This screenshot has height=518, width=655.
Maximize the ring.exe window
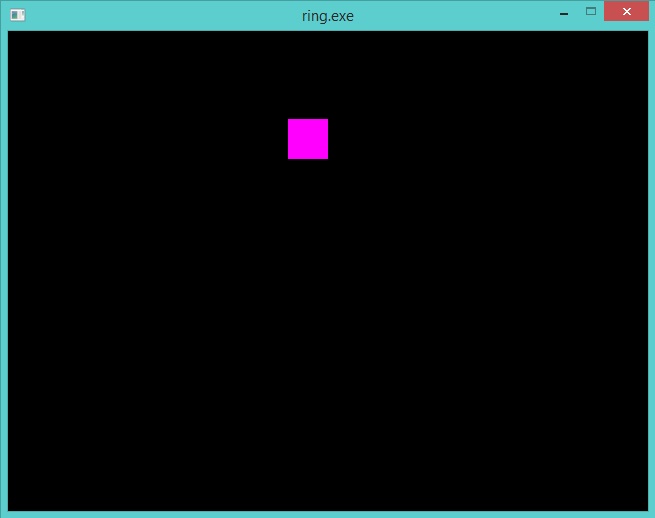(x=591, y=12)
